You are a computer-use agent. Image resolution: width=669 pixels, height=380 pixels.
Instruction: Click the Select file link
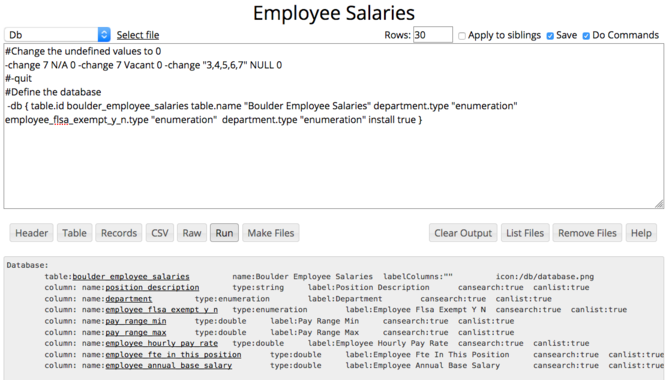click(138, 35)
